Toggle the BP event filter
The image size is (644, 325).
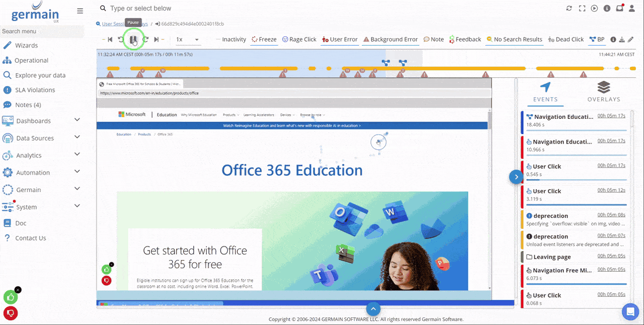[x=597, y=39]
